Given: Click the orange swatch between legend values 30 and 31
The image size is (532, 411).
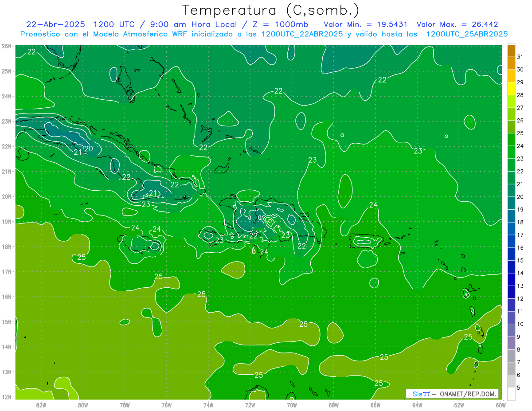Looking at the screenshot, I should click(511, 63).
